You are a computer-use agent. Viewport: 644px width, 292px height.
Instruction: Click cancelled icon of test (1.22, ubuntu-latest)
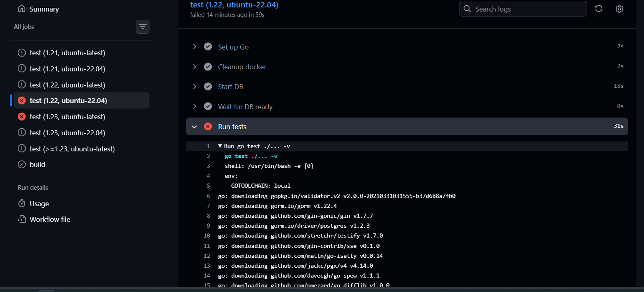22,85
